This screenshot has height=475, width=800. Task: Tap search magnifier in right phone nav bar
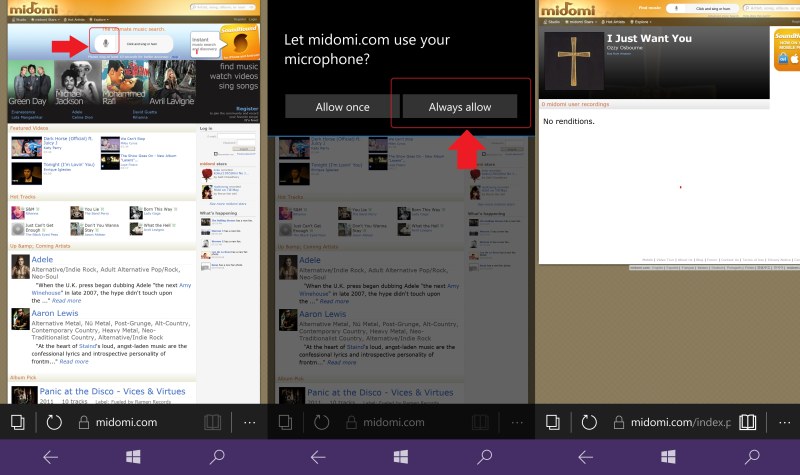[752, 457]
